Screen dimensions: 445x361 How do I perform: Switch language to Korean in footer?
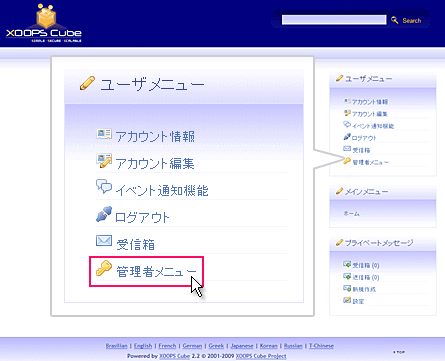(268, 346)
